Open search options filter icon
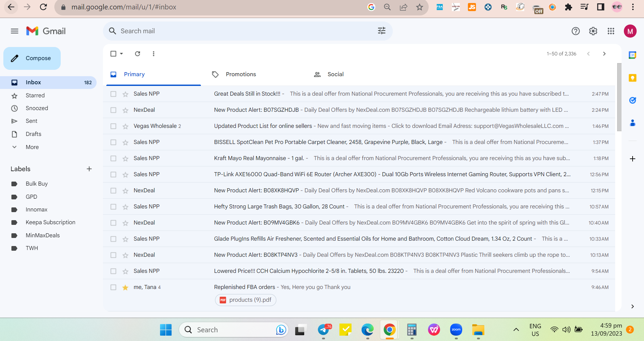The image size is (644, 341). [x=382, y=31]
